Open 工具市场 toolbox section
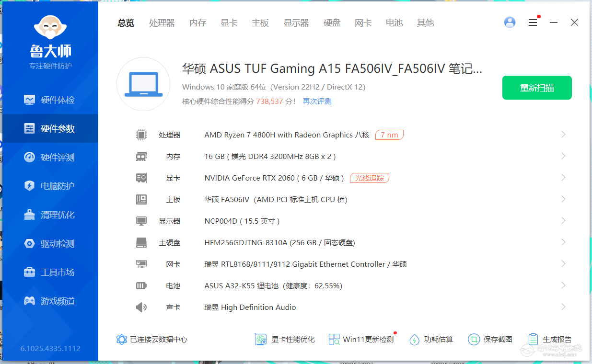 [x=50, y=273]
